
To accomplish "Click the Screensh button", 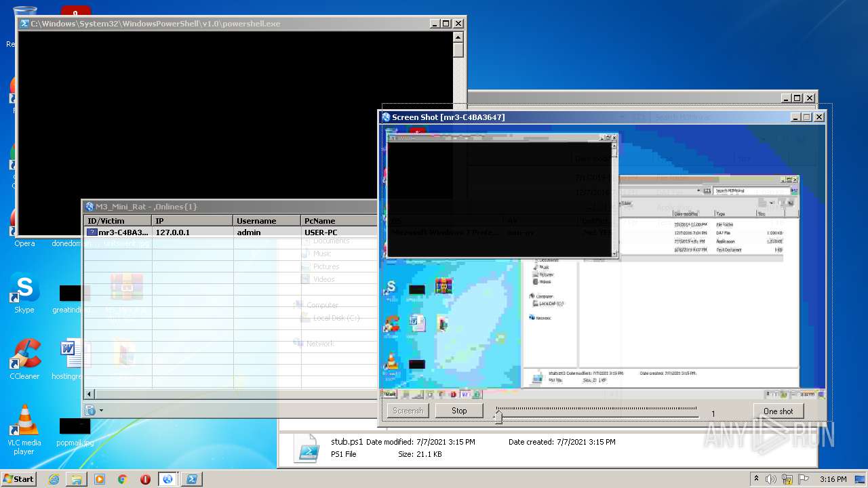I will (408, 411).
